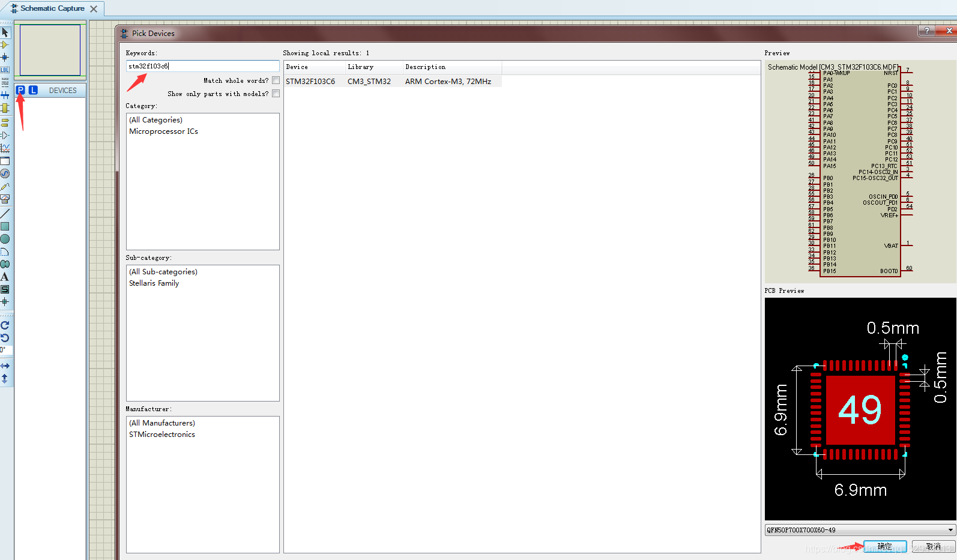
Task: Open Graph mode tool
Action: click(x=5, y=148)
